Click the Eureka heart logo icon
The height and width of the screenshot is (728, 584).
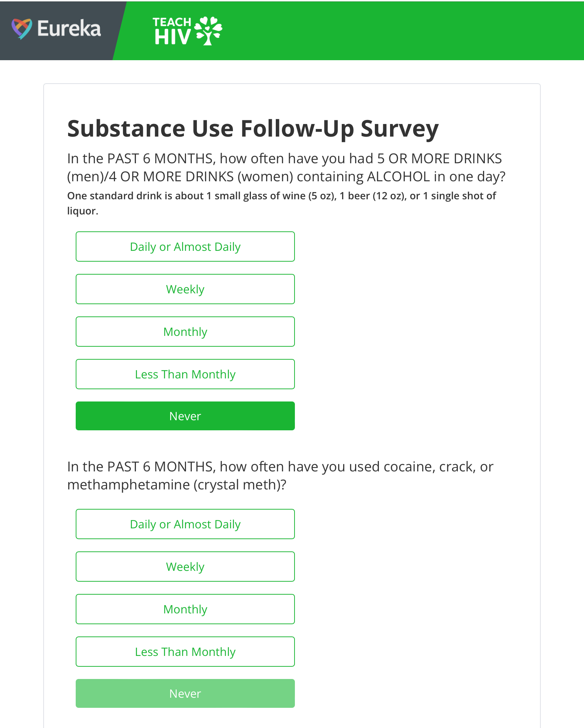tap(22, 29)
